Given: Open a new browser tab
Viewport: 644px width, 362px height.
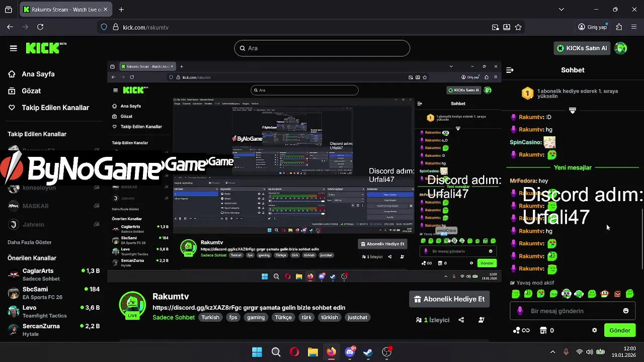Looking at the screenshot, I should pyautogui.click(x=121, y=10).
